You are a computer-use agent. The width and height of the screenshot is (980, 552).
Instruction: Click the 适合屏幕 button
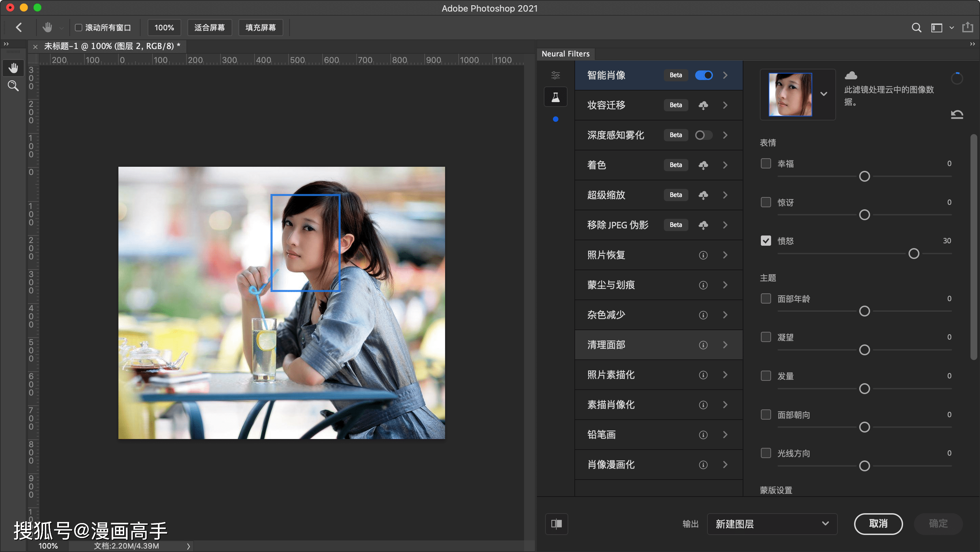[210, 27]
